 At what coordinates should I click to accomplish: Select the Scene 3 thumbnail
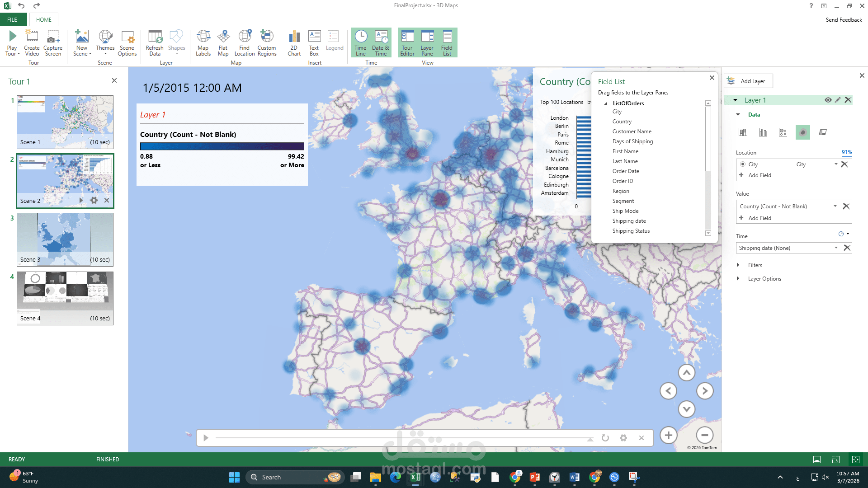pos(65,239)
